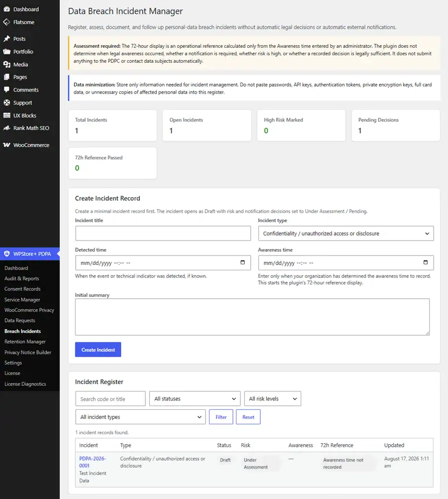Focus the Search code or title field
The width and height of the screenshot is (448, 499).
pyautogui.click(x=111, y=398)
